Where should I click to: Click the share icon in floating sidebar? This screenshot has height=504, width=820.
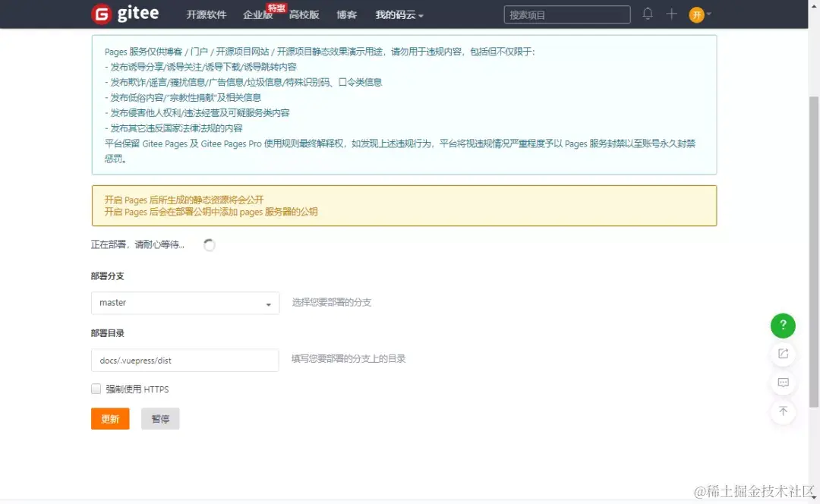783,354
